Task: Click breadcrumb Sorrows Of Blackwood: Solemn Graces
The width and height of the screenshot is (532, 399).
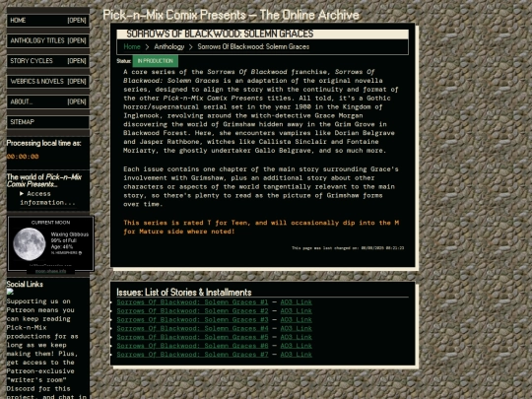Action: pos(253,47)
